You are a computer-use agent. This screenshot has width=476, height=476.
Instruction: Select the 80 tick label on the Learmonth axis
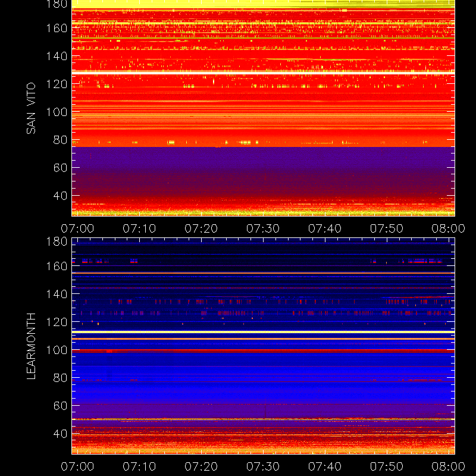tap(60, 378)
